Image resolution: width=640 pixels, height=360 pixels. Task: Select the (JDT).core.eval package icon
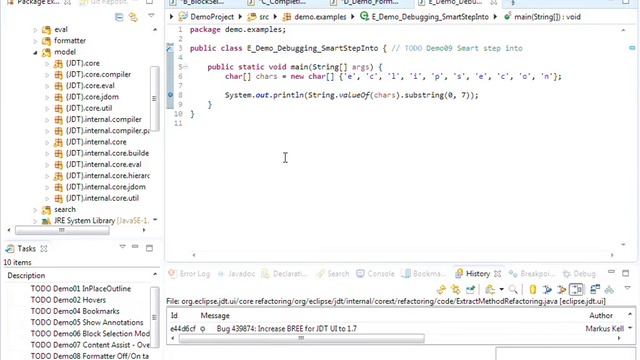[58, 86]
